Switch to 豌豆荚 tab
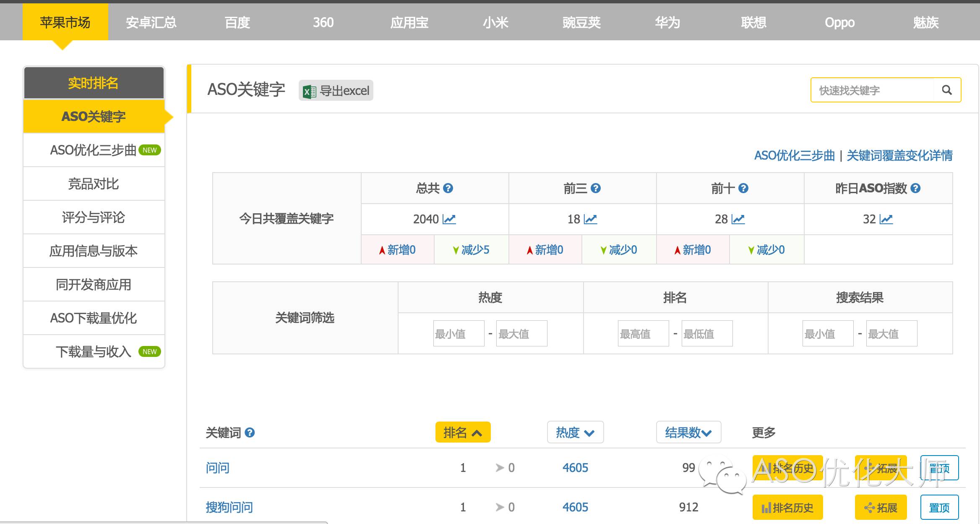The image size is (980, 524). pyautogui.click(x=581, y=22)
